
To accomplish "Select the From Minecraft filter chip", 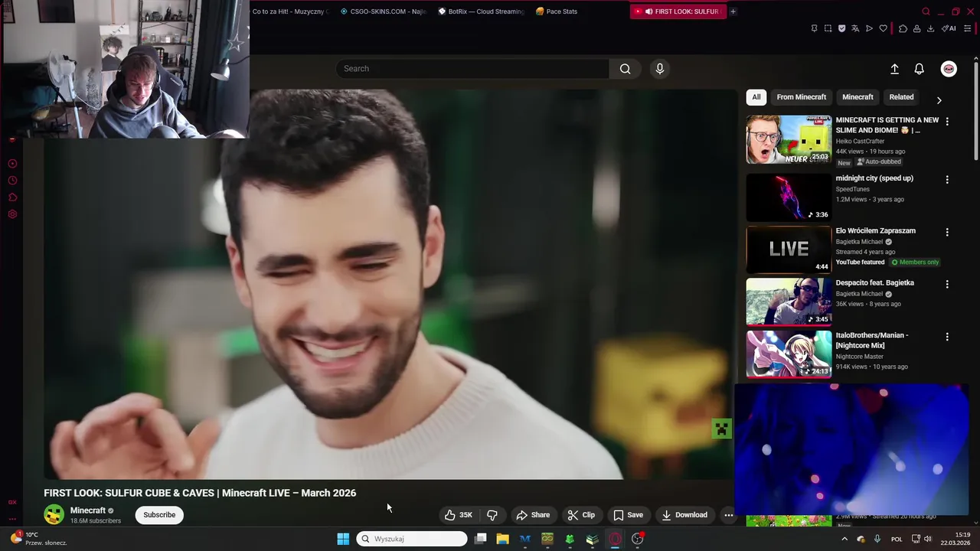I will pyautogui.click(x=801, y=97).
